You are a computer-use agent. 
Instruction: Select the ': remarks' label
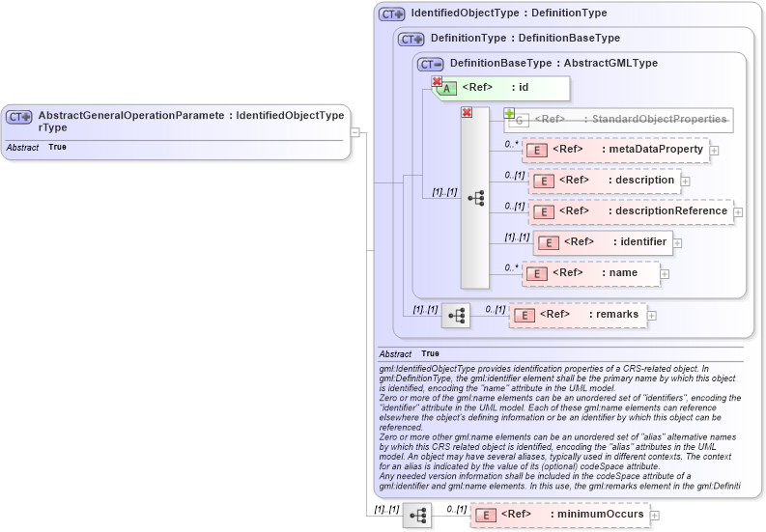pos(614,314)
